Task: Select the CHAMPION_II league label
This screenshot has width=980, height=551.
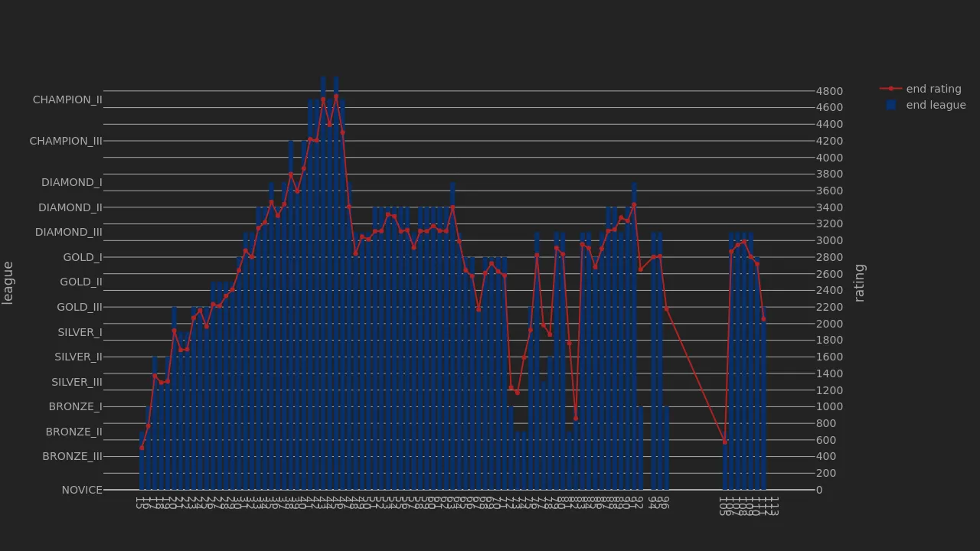Action: point(67,99)
